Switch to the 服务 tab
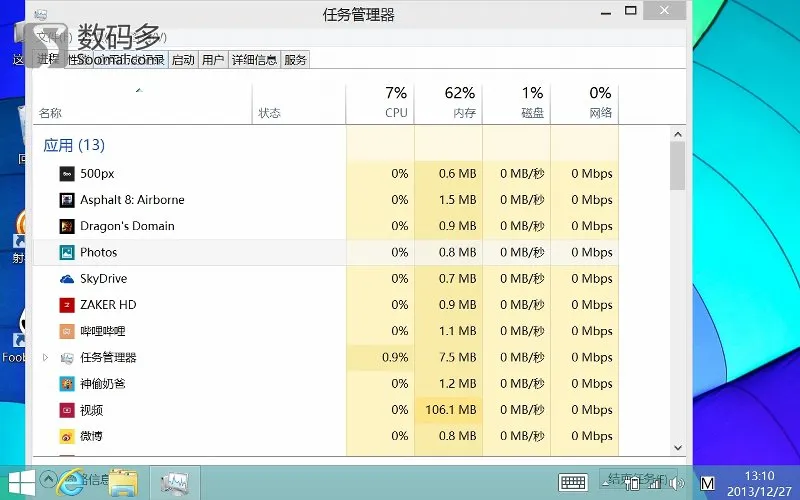 295,60
